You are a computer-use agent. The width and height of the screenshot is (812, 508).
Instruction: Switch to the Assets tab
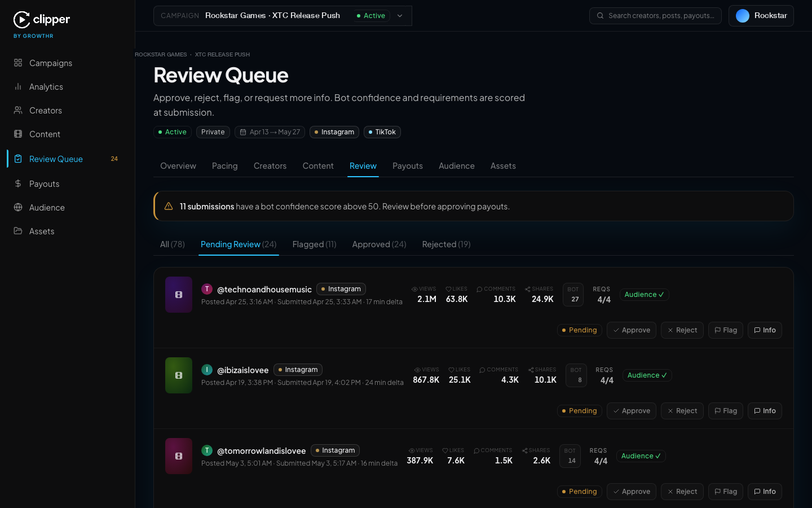503,166
